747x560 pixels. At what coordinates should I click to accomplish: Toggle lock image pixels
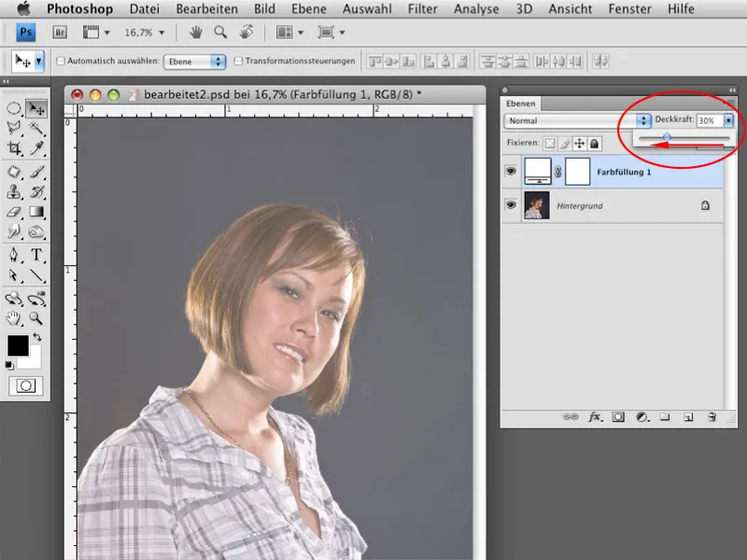pos(565,144)
